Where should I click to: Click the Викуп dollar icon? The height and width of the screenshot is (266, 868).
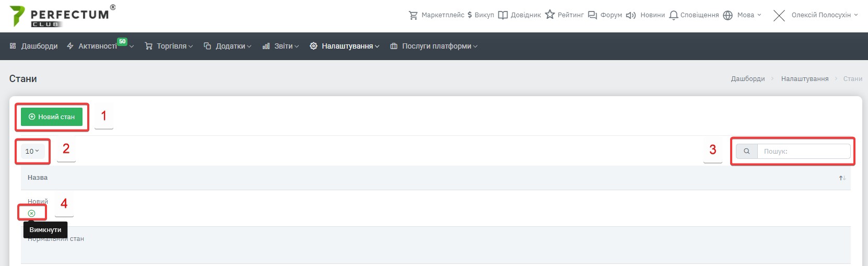(x=470, y=15)
